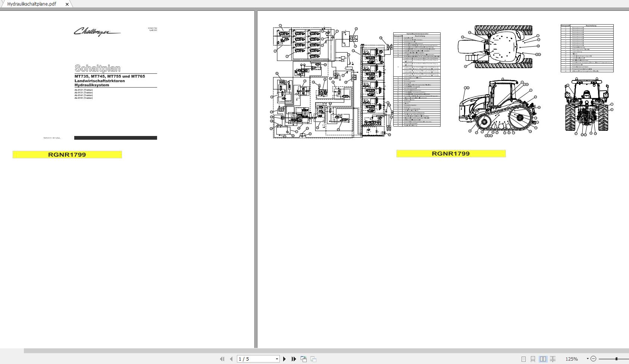629x364 pixels.
Task: Click the hydraulic circuit schematic diagram
Action: [332, 82]
